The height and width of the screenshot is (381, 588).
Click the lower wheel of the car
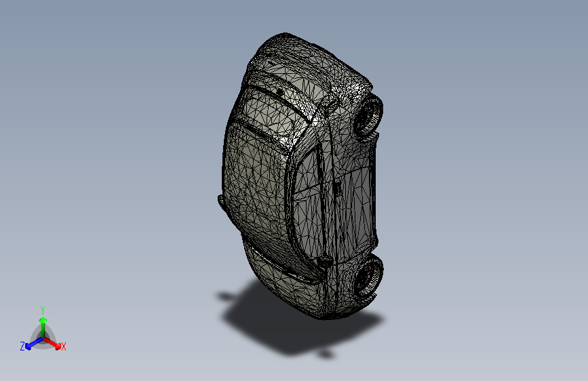click(x=368, y=275)
